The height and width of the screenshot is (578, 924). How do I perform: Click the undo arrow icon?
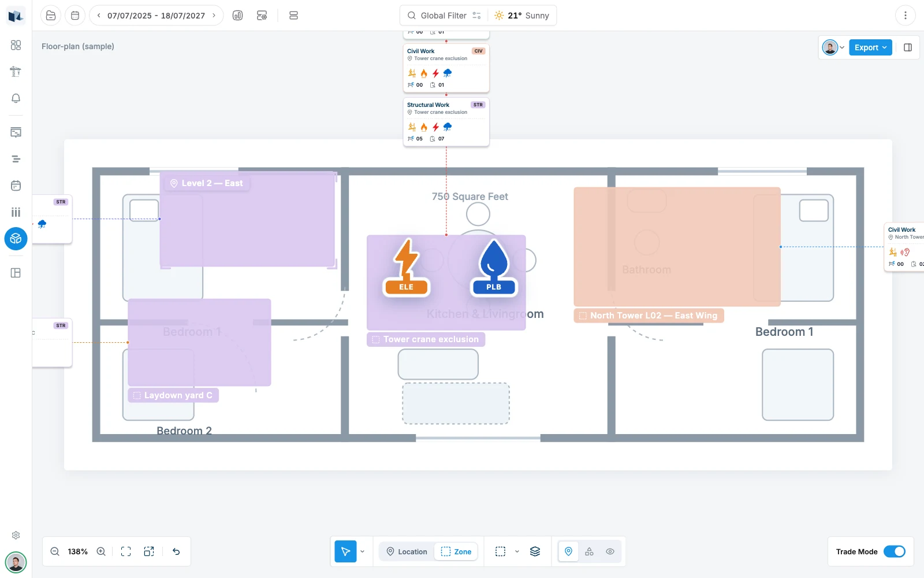click(x=176, y=551)
